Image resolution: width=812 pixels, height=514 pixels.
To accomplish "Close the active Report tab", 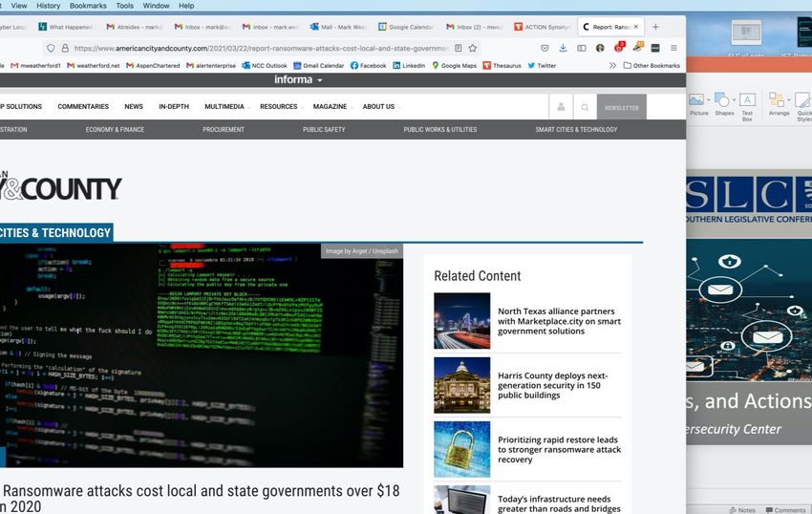I will click(636, 27).
